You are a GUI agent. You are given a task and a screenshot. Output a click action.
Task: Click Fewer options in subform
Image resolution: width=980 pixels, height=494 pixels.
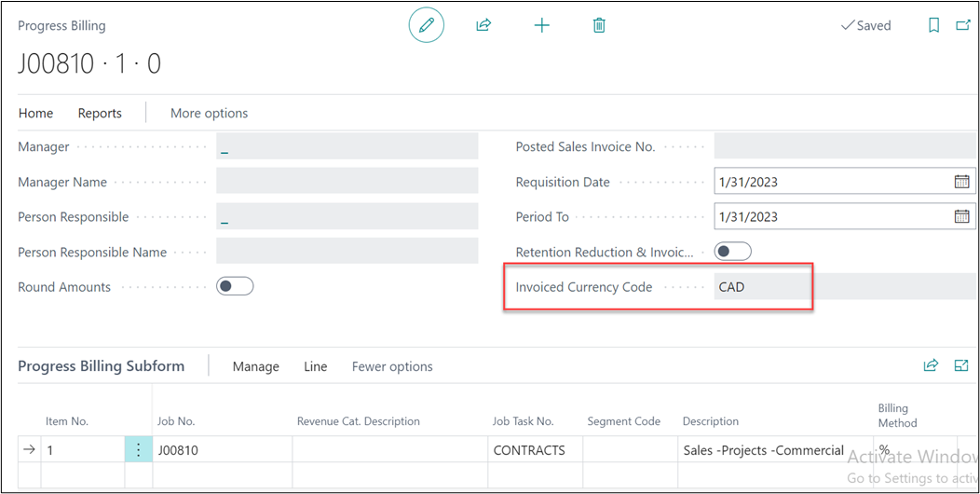(392, 366)
